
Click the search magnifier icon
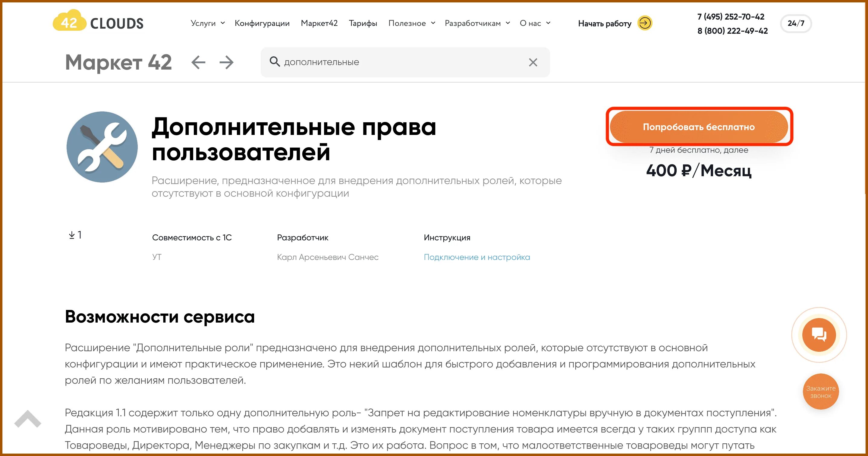pyautogui.click(x=275, y=62)
